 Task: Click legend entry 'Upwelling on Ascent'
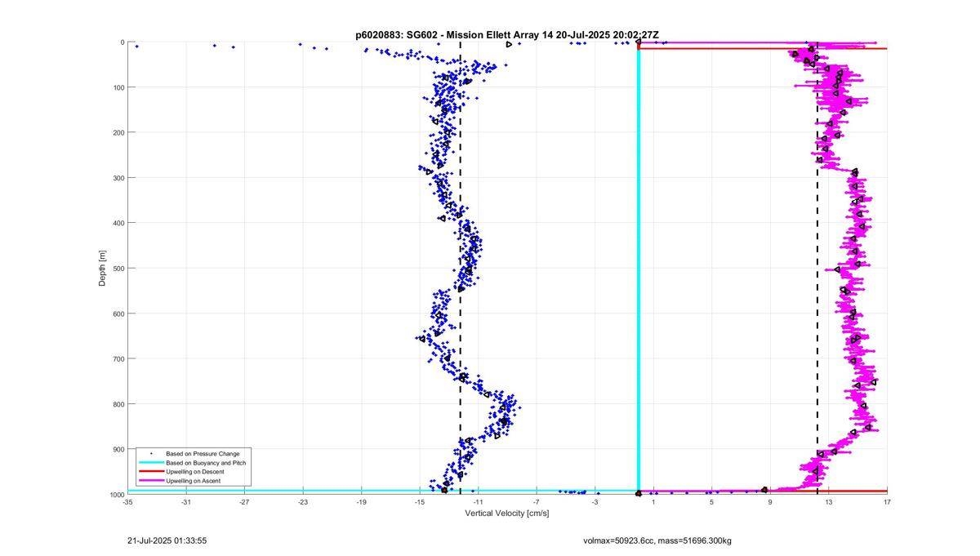[194, 482]
